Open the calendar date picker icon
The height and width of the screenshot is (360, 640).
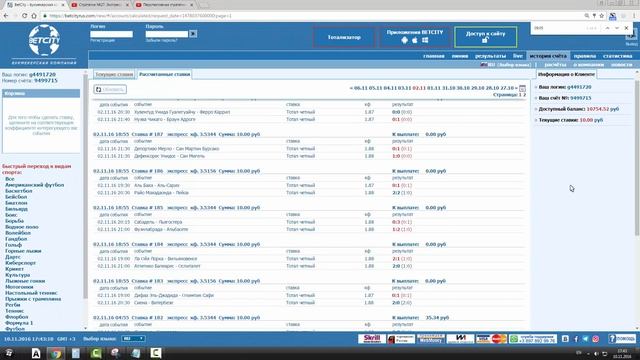tap(522, 88)
